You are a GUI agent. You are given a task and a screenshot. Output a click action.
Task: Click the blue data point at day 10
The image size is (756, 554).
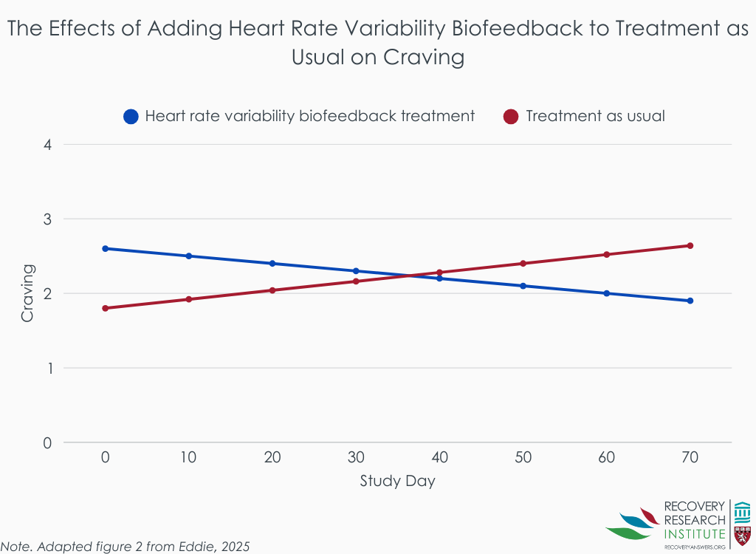tap(189, 256)
